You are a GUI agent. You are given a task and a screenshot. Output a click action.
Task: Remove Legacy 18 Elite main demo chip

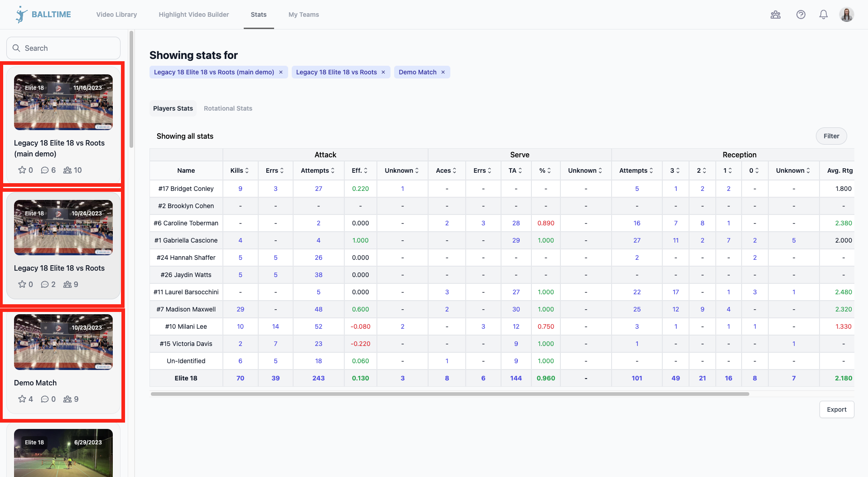(x=281, y=72)
